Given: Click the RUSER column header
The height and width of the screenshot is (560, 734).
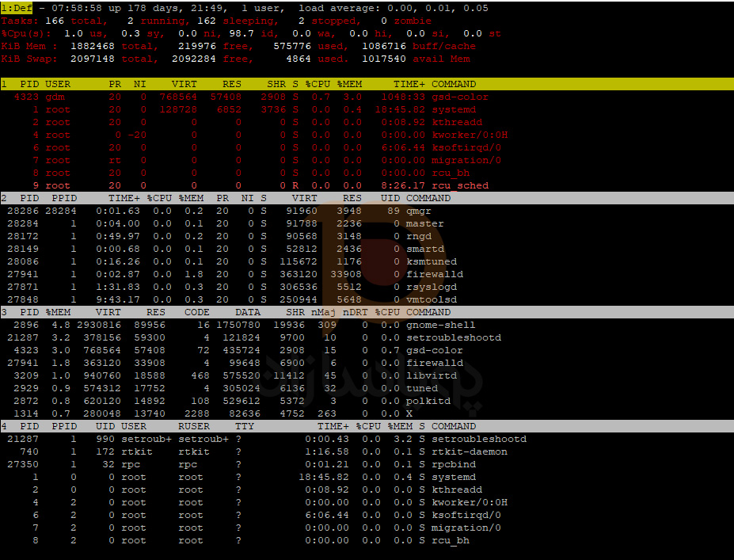Looking at the screenshot, I should [x=194, y=426].
